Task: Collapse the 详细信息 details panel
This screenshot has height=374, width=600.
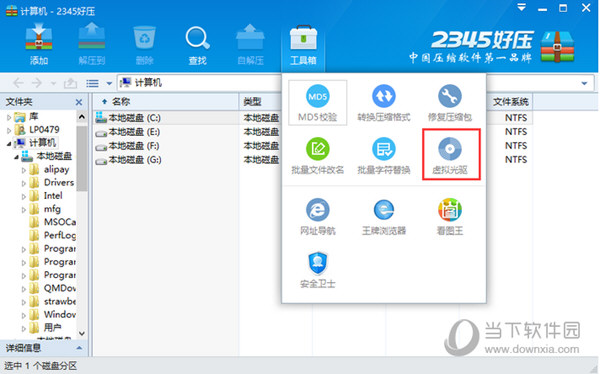Action: (79, 348)
